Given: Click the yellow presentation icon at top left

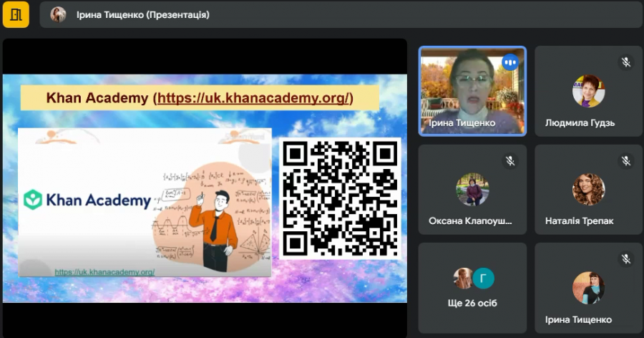Looking at the screenshot, I should (16, 15).
